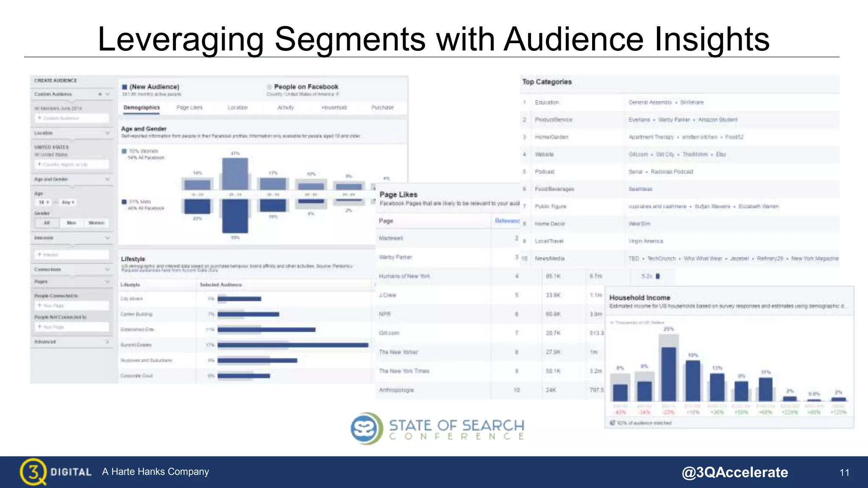
Task: Click the TED link in News/Media row
Action: pyautogui.click(x=634, y=258)
